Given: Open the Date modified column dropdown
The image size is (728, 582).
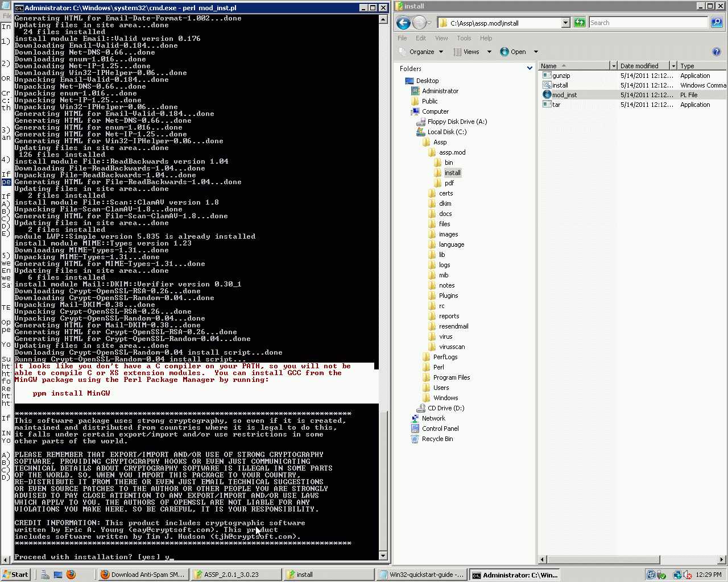Looking at the screenshot, I should (x=673, y=66).
